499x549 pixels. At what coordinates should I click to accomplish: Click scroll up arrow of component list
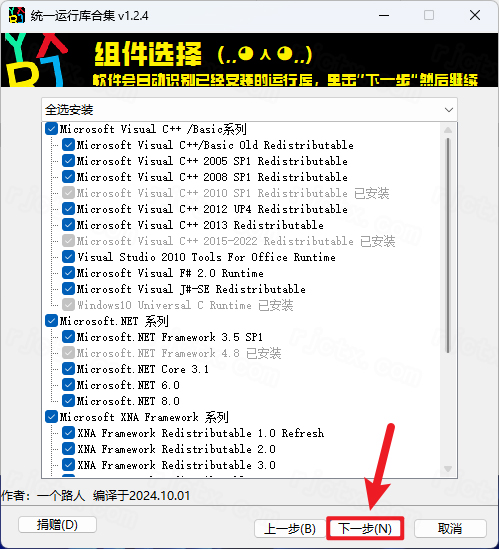pyautogui.click(x=448, y=130)
